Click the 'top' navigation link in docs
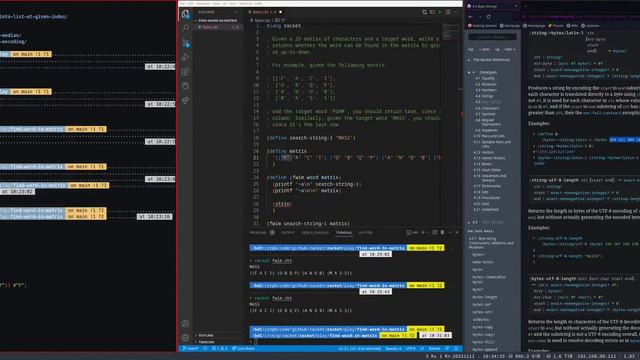Image resolution: width=640 pixels, height=360 pixels. coord(471,49)
